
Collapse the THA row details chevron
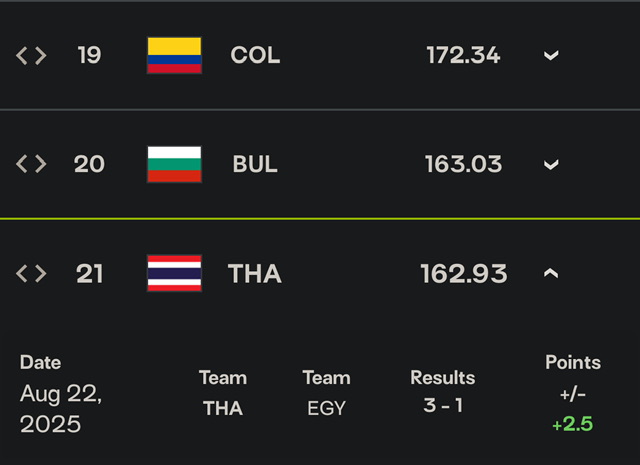click(551, 273)
